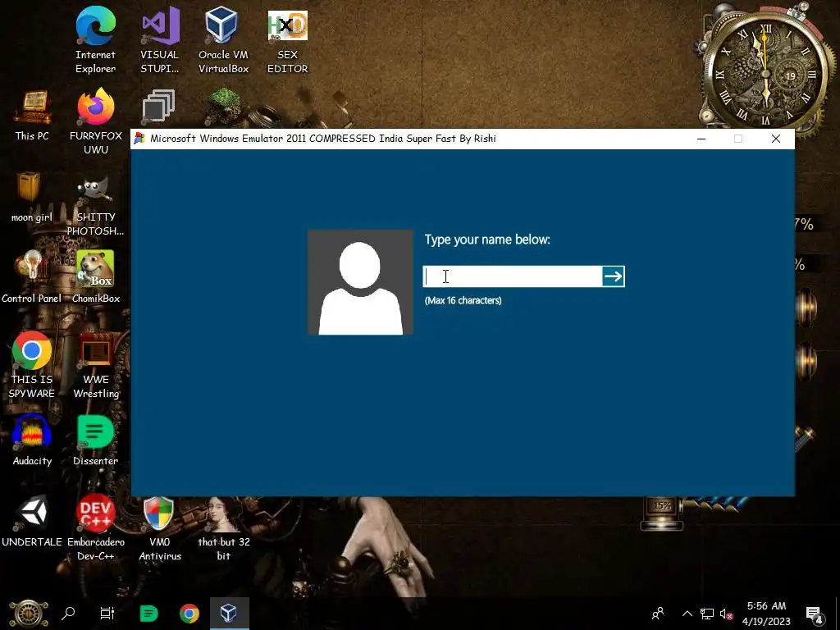Open the This PC desktop icon
The height and width of the screenshot is (630, 840).
32,116
